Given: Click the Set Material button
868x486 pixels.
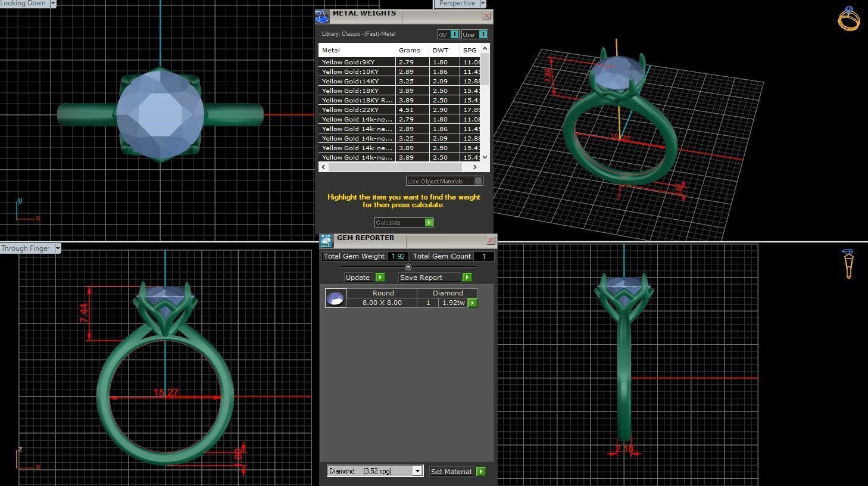Looking at the screenshot, I should 457,471.
